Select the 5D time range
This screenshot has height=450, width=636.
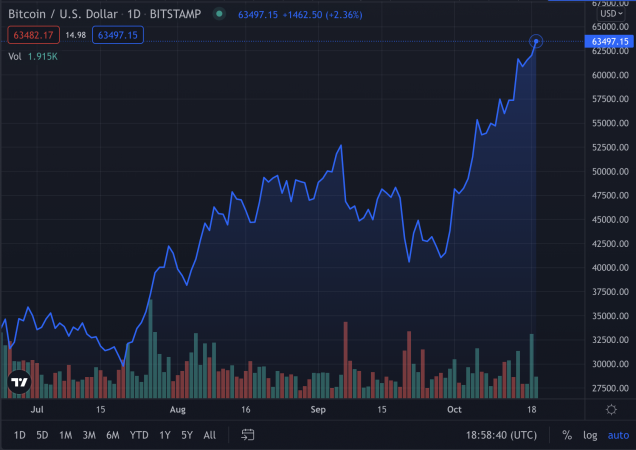42,435
